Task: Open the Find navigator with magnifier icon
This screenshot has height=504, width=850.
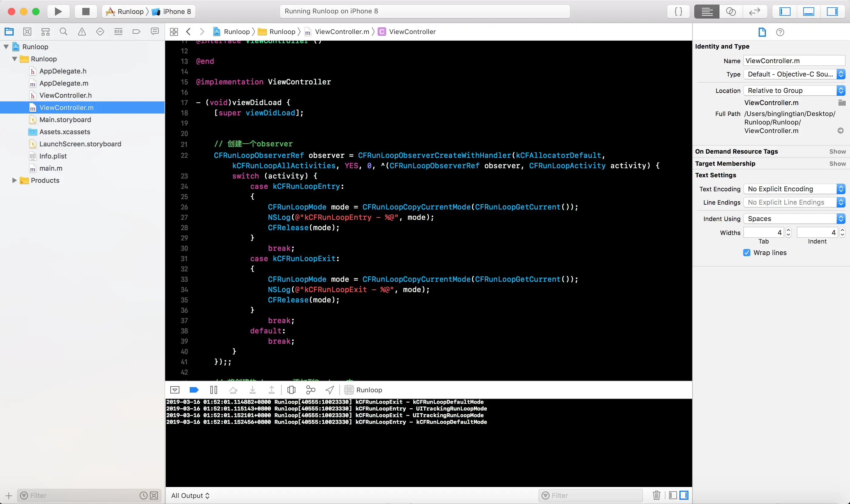Action: (x=63, y=32)
